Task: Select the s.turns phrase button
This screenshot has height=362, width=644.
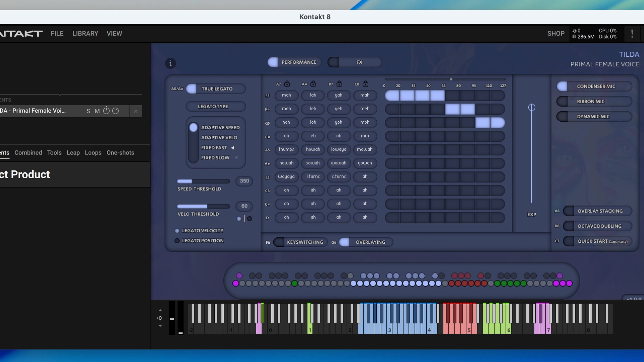Action: [339, 177]
